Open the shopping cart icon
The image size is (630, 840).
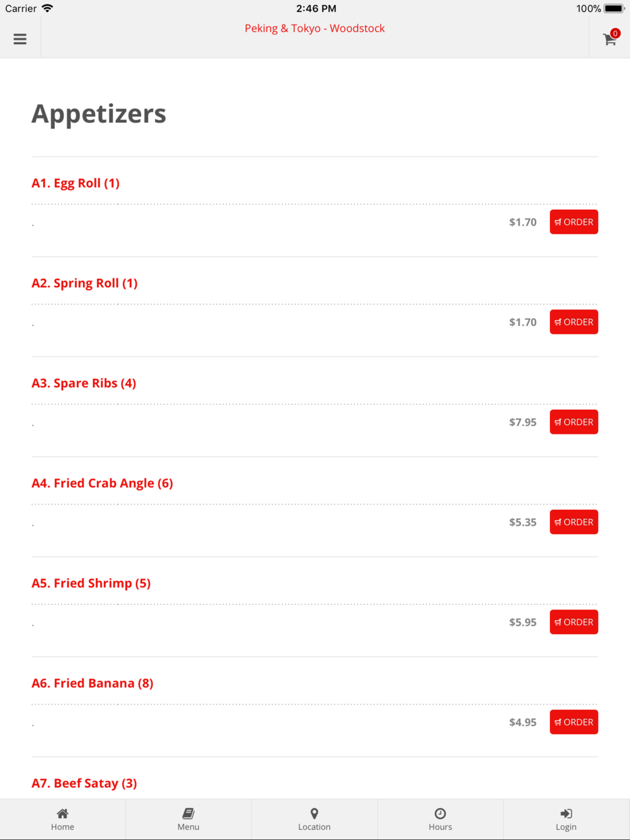609,40
